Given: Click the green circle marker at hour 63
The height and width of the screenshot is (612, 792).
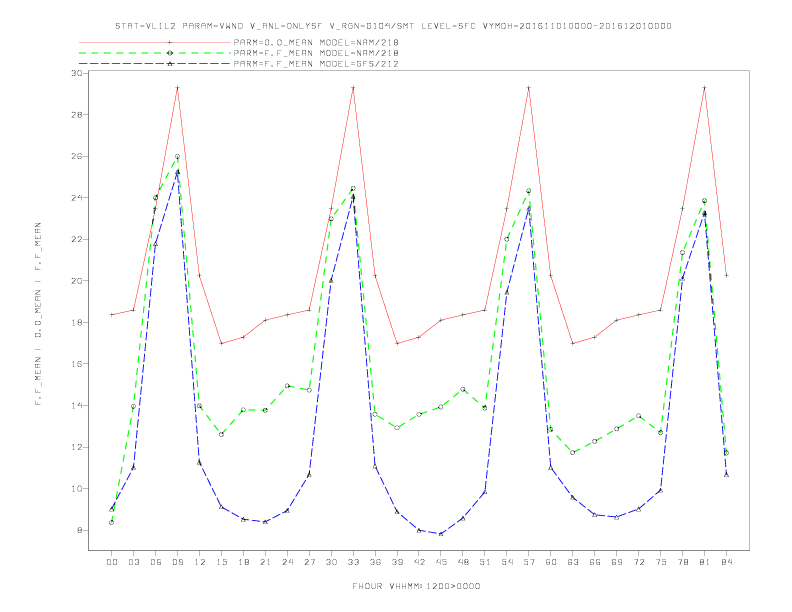Looking at the screenshot, I should [573, 452].
